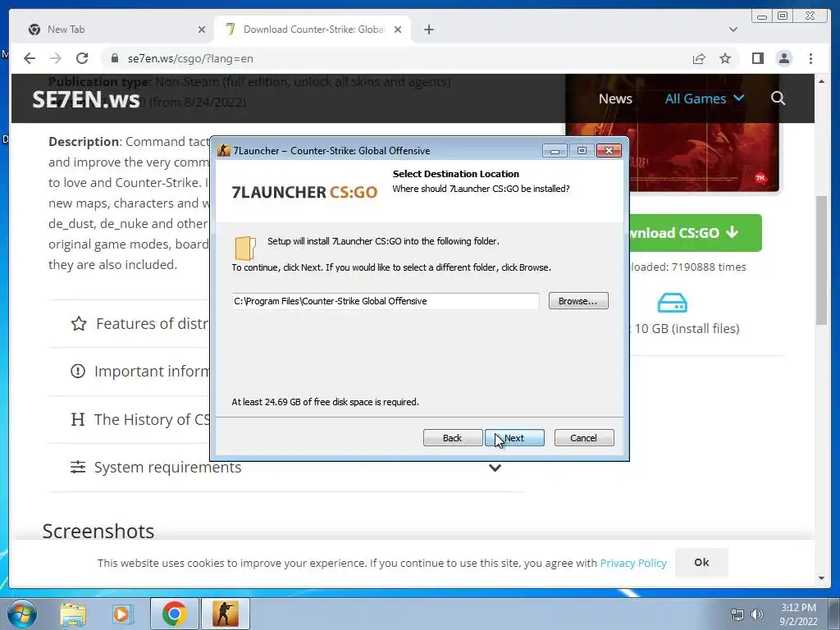840x630 pixels.
Task: Click the green Download CS:GO button
Action: (696, 233)
